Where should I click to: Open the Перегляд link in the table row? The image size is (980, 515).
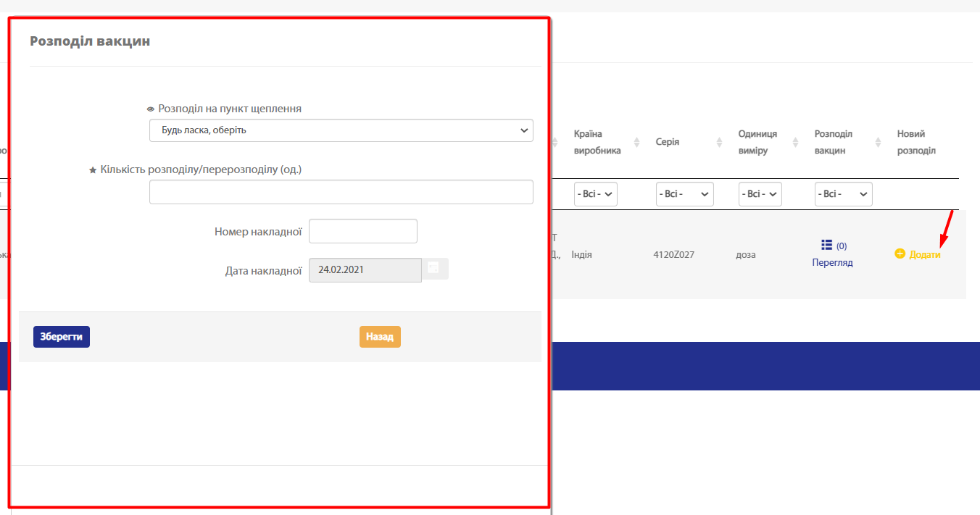tap(832, 263)
